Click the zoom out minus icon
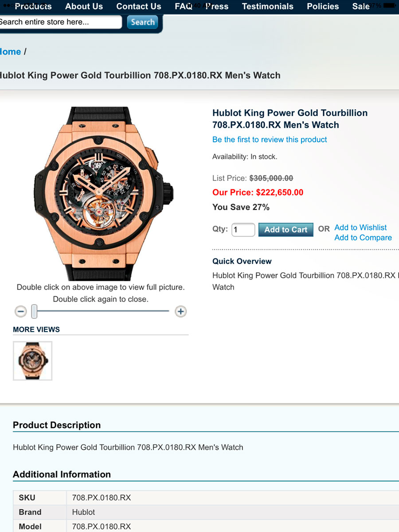399x532 pixels. (21, 312)
